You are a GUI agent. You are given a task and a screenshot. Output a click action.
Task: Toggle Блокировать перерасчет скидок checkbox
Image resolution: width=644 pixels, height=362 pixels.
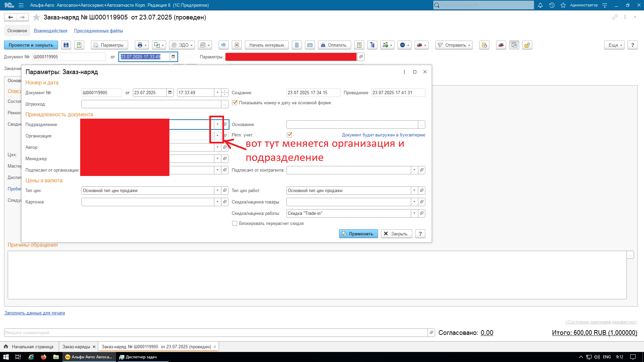tap(235, 223)
